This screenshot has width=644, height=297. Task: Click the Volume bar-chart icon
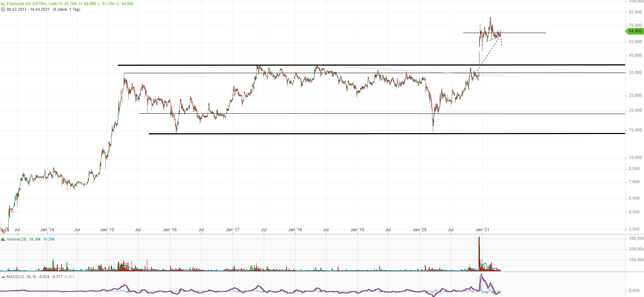pyautogui.click(x=3, y=239)
